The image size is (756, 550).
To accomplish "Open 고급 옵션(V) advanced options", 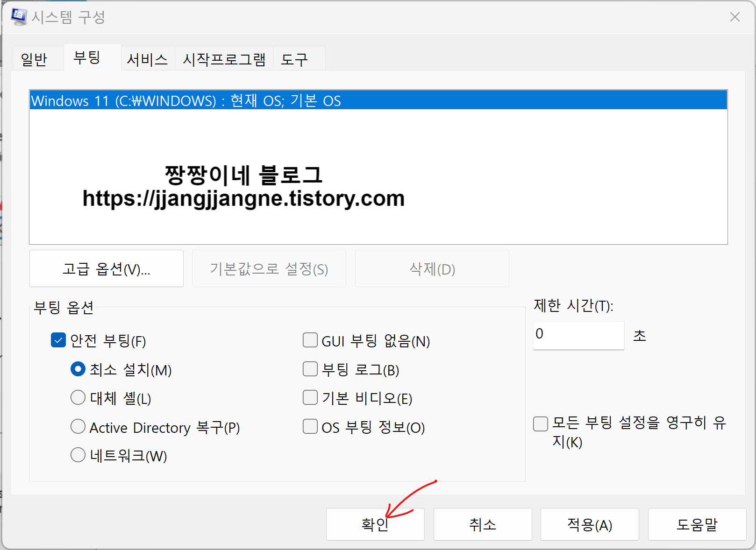I will 107,269.
